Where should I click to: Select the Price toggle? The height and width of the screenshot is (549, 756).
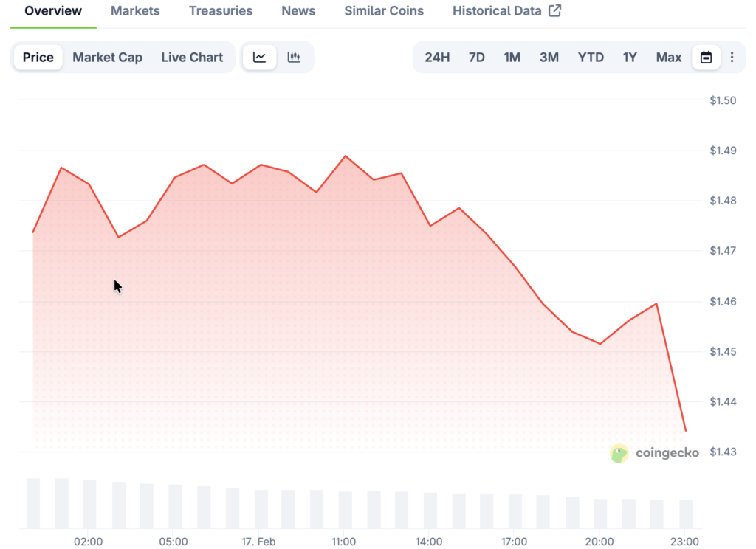[x=38, y=58]
